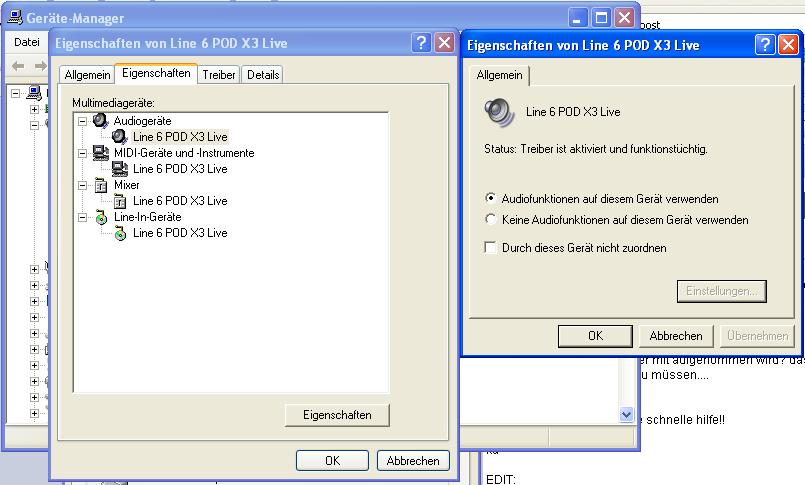Expand first plus node under Geräte-Manager root
The height and width of the screenshot is (485, 805).
34,109
